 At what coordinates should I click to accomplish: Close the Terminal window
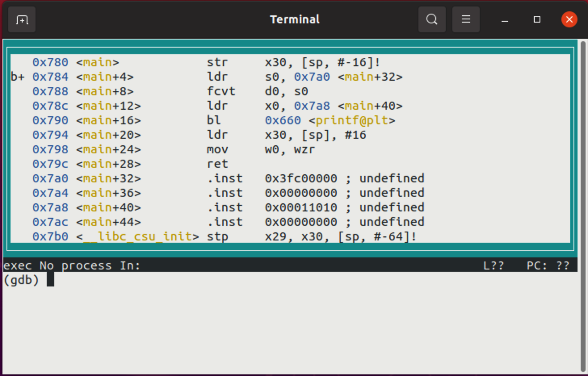pos(569,19)
